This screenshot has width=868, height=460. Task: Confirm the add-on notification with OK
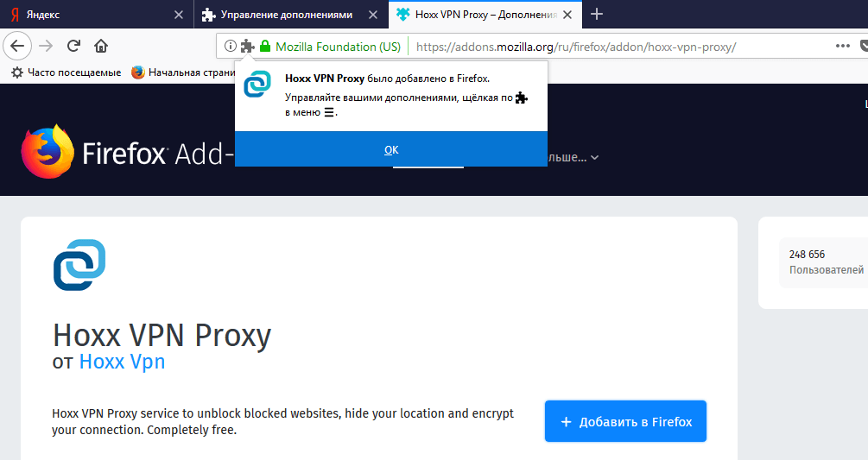coord(391,149)
